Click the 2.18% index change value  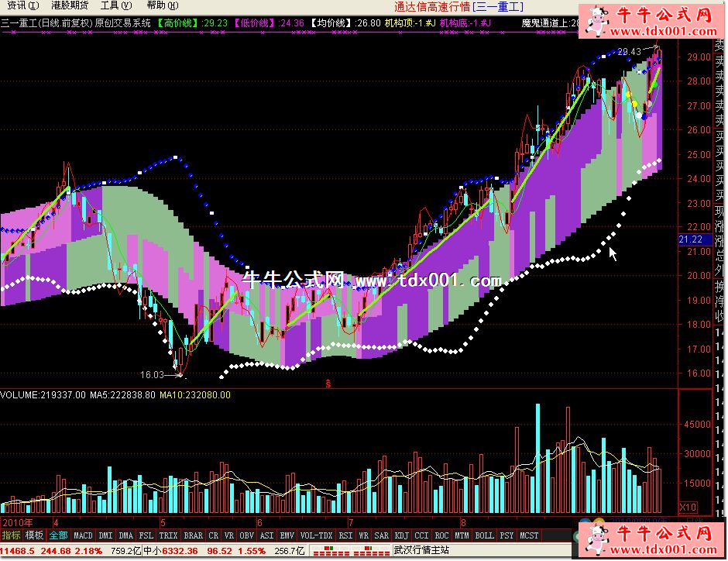pos(88,551)
